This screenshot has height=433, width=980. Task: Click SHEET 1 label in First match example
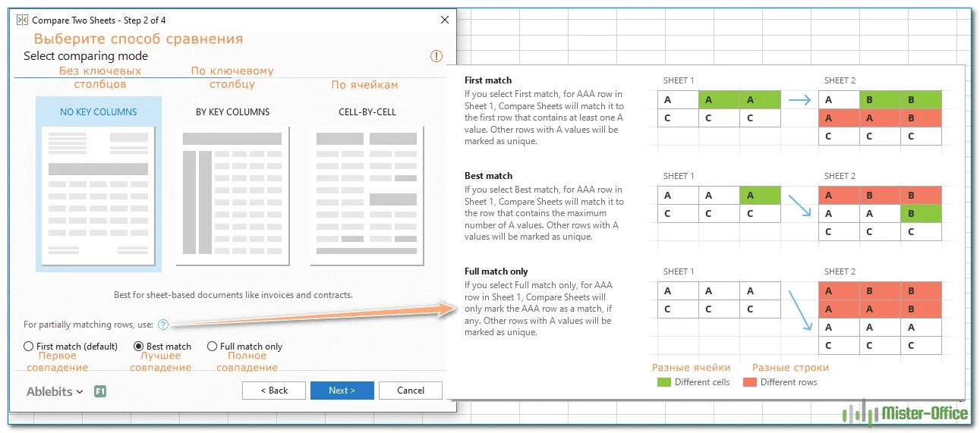(x=679, y=80)
